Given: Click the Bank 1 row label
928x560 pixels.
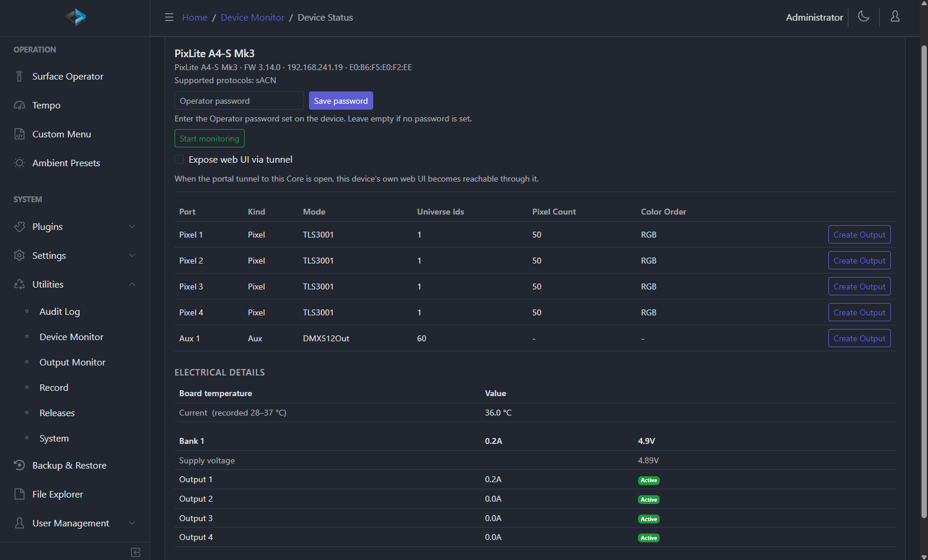Looking at the screenshot, I should [x=192, y=441].
